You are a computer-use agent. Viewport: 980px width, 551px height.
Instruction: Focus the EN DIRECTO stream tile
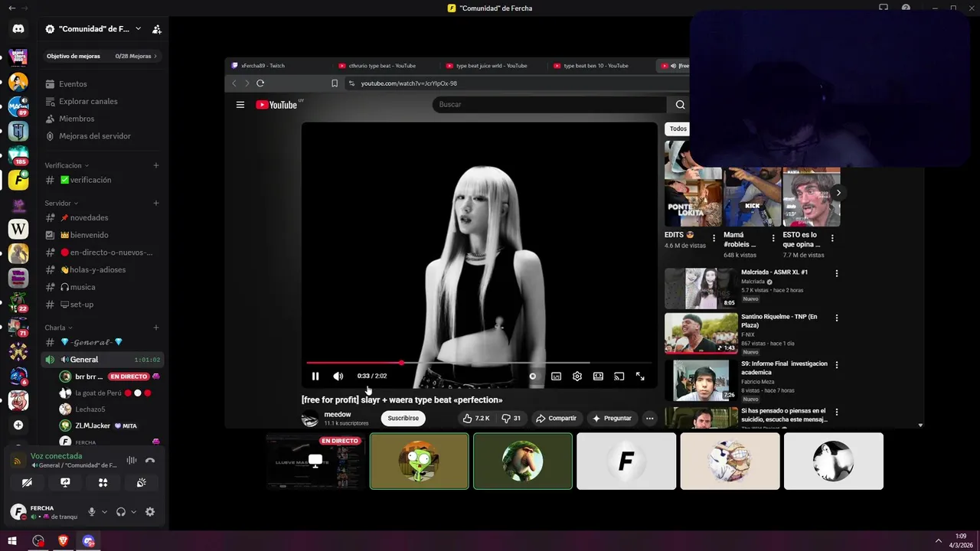315,461
